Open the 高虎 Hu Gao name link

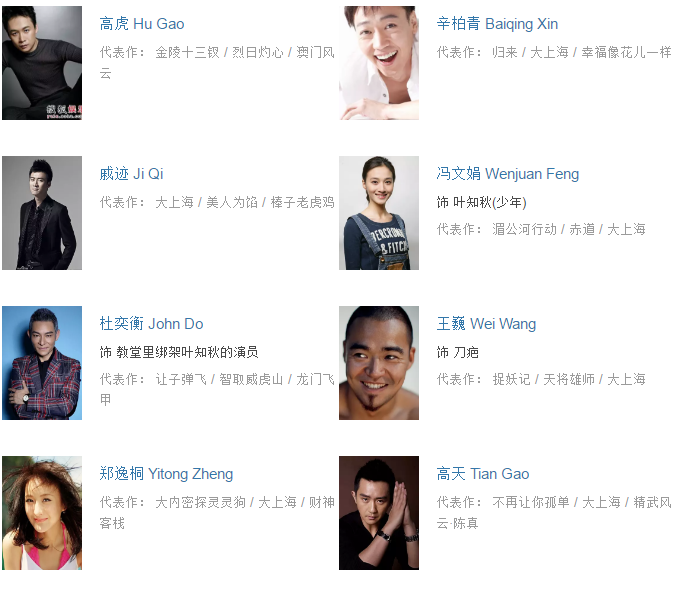(142, 24)
